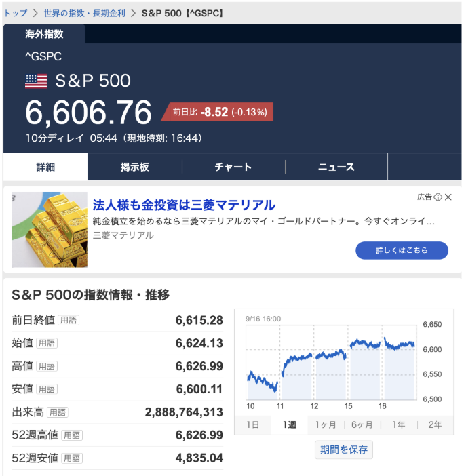Open the 用語 glossary tag beside 52週高値
Viewport: 464px width, 476px height.
[x=73, y=435]
